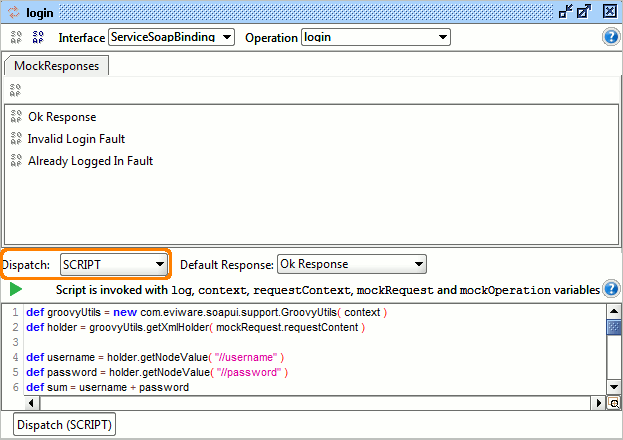The height and width of the screenshot is (440, 623).
Task: Open the help icon next to Operation
Action: (x=611, y=37)
